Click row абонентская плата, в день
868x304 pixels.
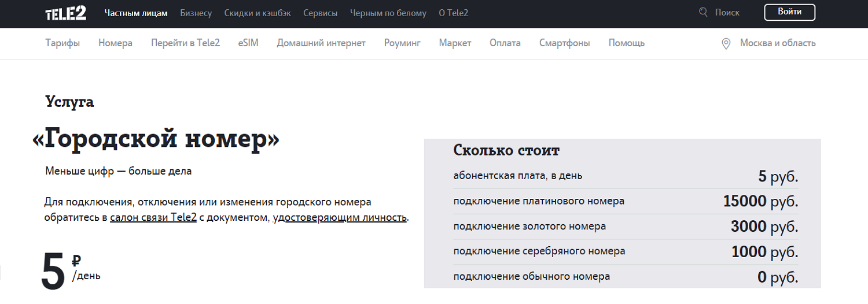(626, 176)
